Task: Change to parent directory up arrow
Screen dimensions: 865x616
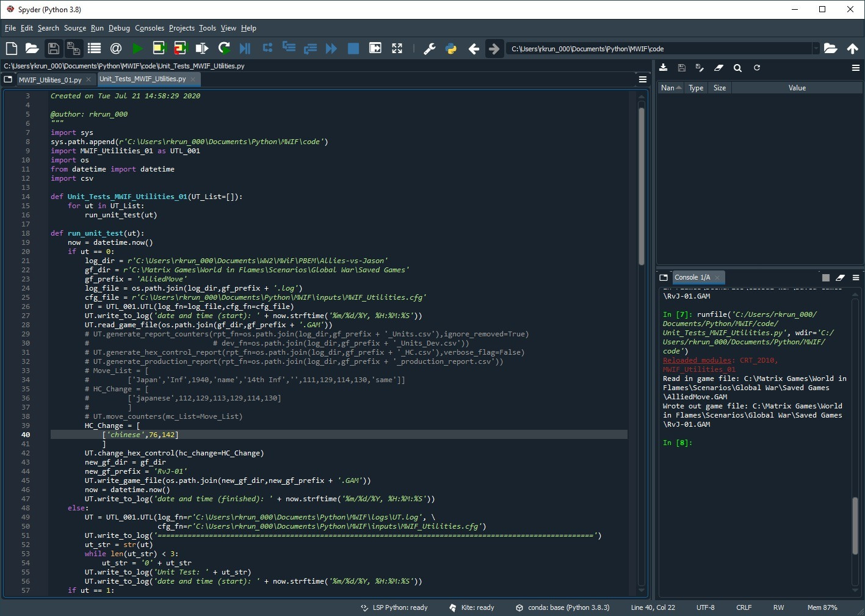Action: [x=853, y=48]
